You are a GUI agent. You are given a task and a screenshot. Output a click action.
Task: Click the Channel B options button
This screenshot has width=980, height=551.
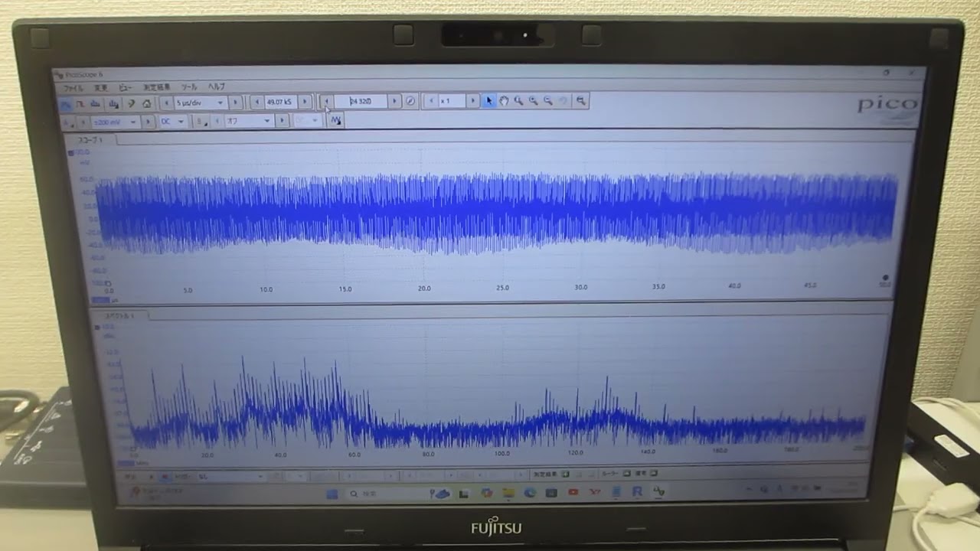201,121
